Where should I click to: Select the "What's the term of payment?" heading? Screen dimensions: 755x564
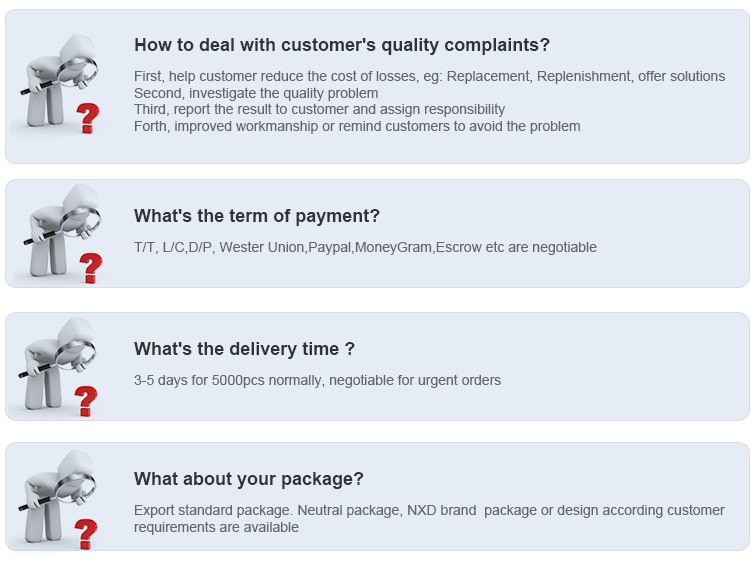257,216
